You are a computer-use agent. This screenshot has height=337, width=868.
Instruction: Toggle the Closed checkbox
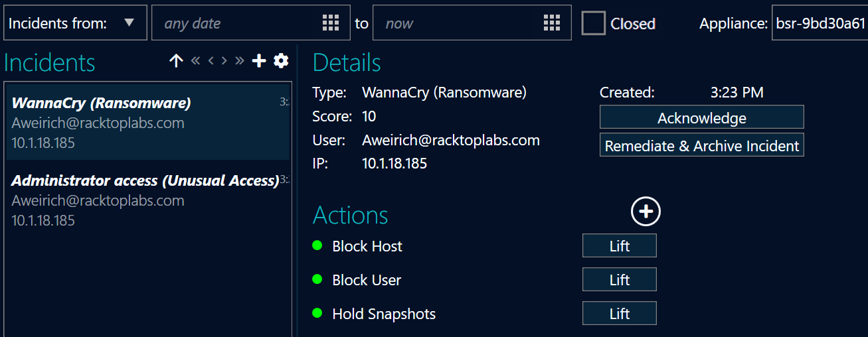point(593,23)
